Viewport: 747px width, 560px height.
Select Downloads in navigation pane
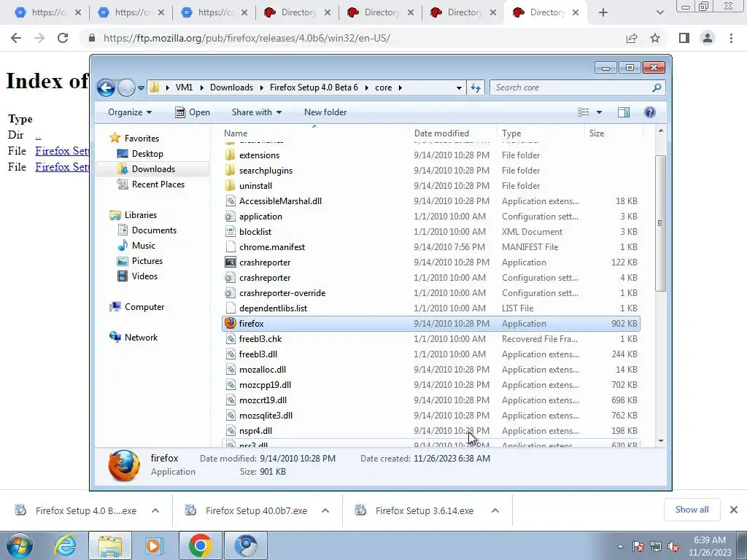coord(153,169)
